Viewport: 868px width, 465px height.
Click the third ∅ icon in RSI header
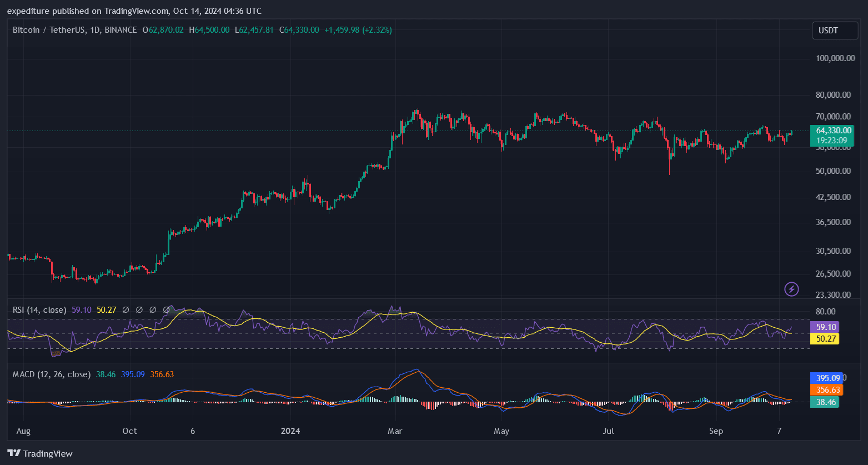tap(153, 309)
